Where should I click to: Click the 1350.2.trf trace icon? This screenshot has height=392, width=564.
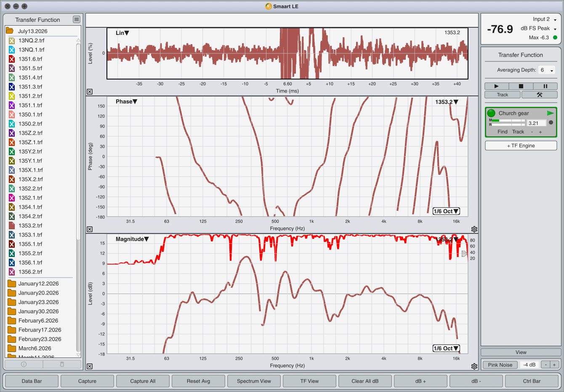(12, 124)
